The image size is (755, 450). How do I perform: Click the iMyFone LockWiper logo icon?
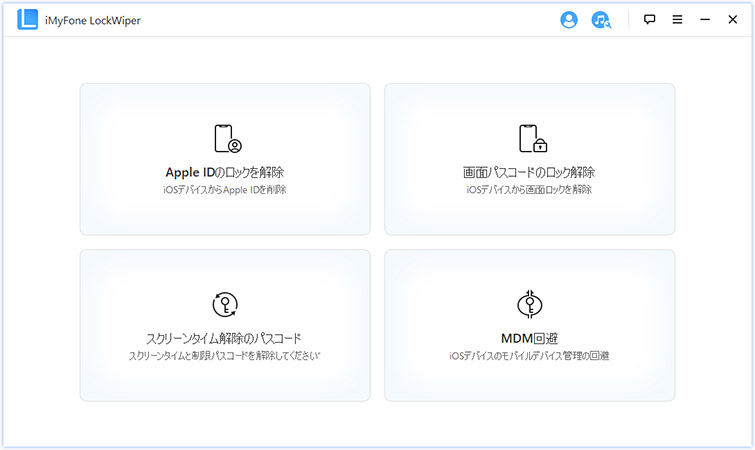coord(27,19)
